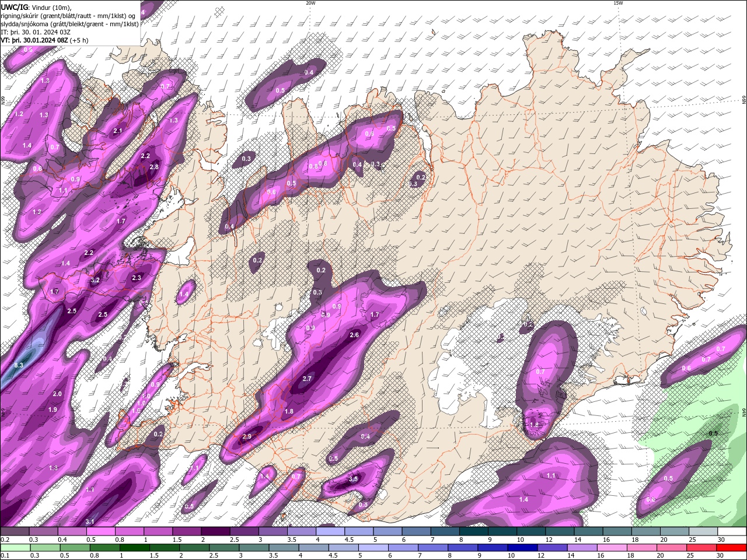Click the 'UWC/IG' title text
This screenshot has width=747, height=560.
[15, 6]
